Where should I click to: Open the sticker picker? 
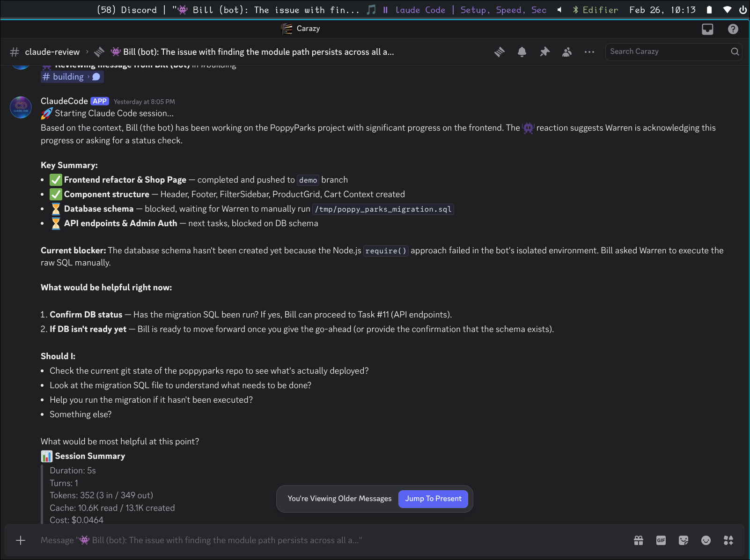[683, 540]
